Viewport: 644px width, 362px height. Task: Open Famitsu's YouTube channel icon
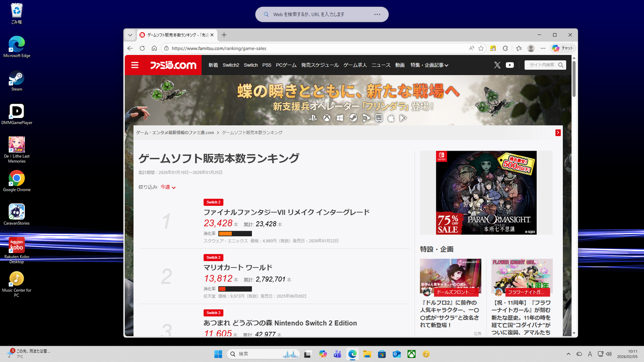pos(510,65)
